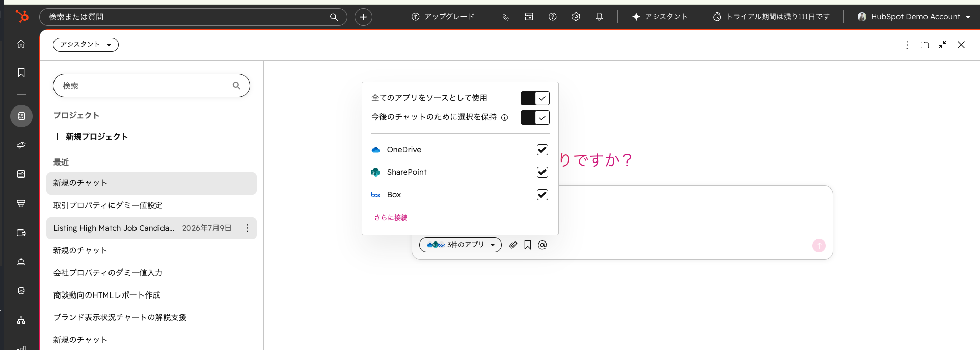
Task: Open the Data management database icon
Action: pos(21,291)
